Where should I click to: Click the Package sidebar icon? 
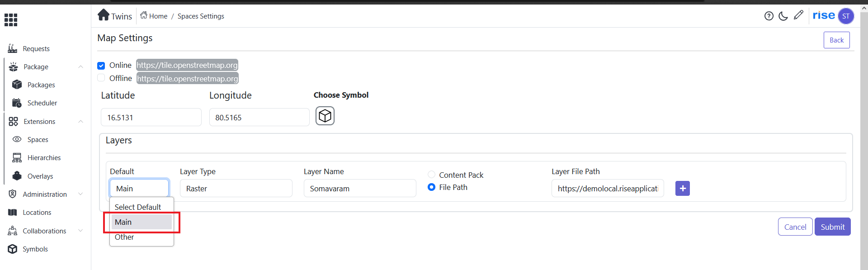14,66
